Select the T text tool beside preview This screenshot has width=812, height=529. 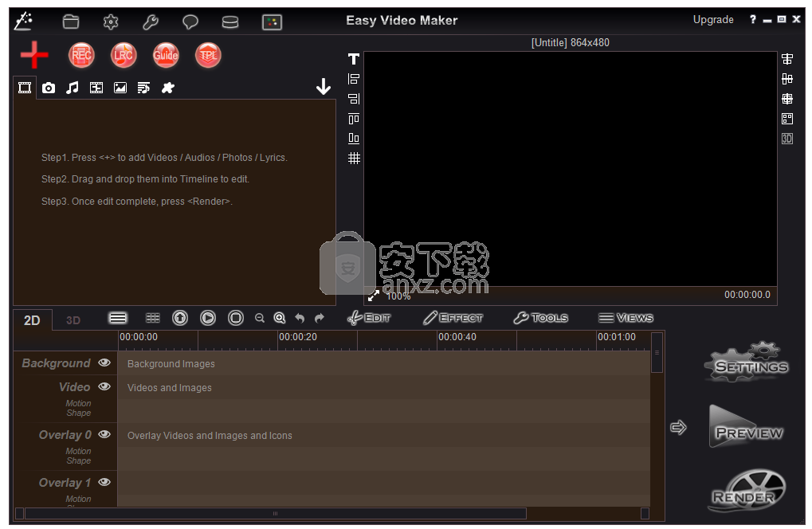tap(354, 59)
